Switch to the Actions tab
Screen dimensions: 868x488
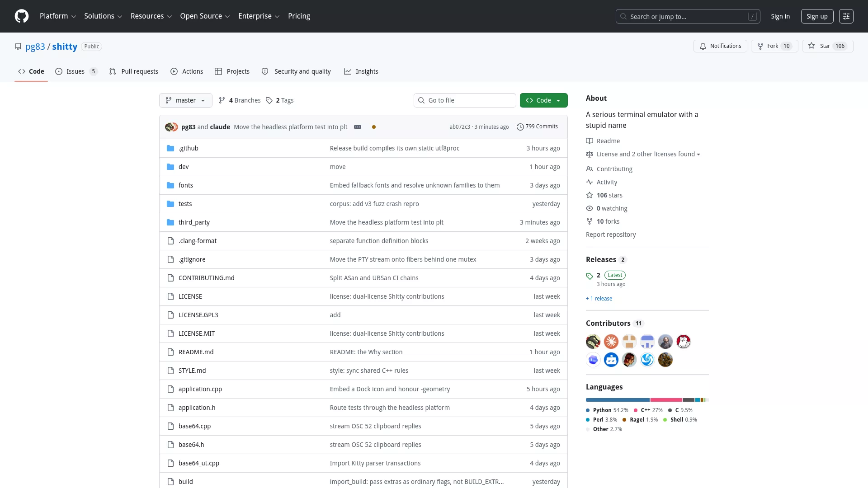[187, 71]
